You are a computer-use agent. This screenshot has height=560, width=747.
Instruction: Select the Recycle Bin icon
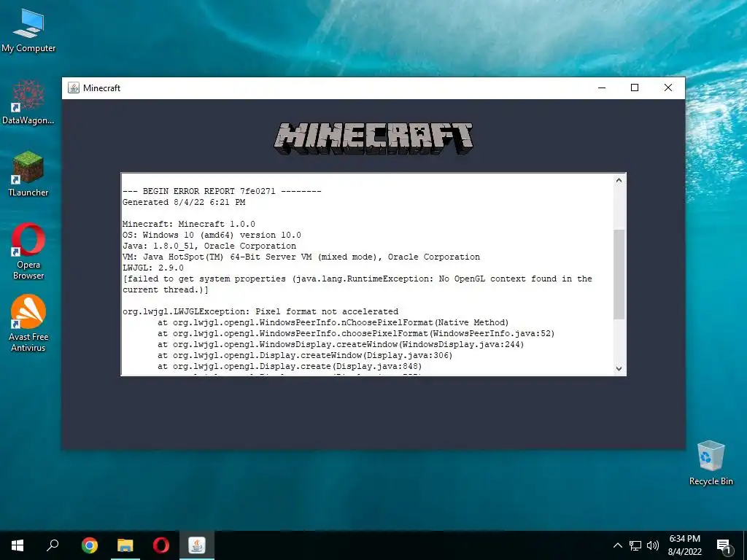click(711, 463)
